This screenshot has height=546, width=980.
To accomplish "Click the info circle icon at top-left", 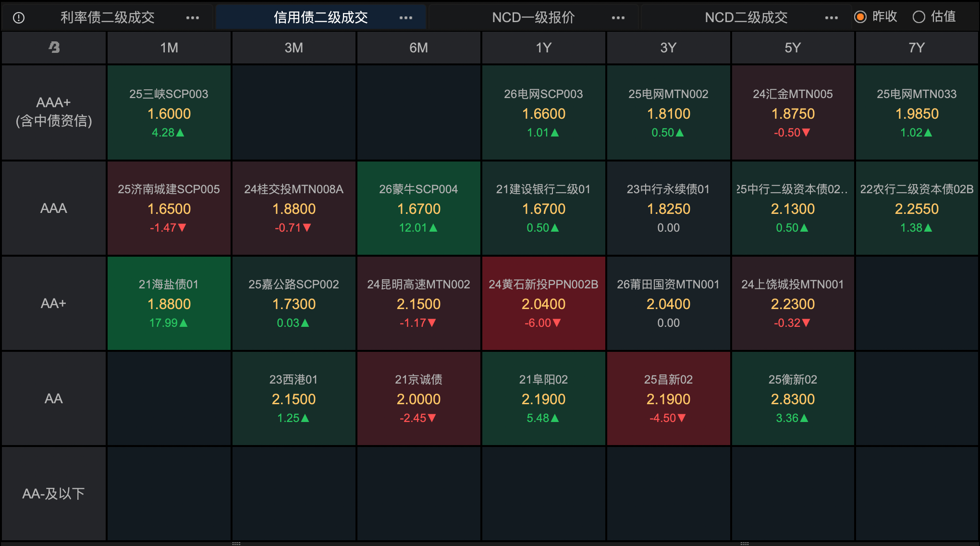I will (x=19, y=18).
